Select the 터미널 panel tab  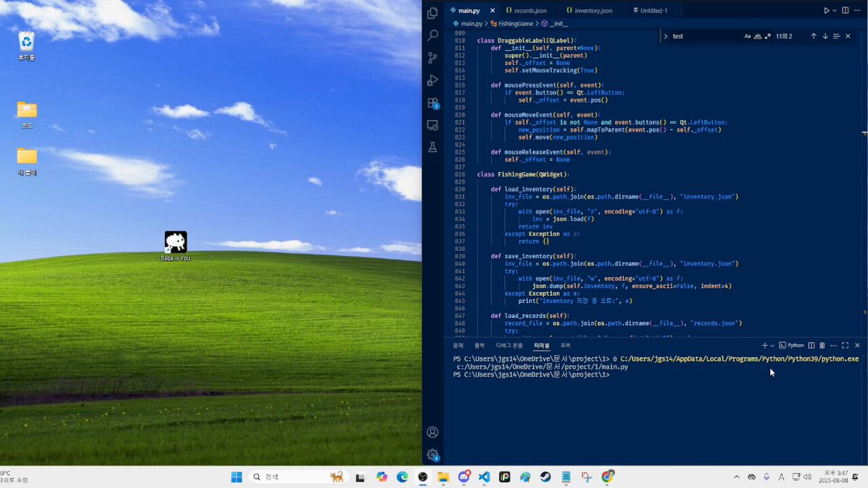point(542,346)
